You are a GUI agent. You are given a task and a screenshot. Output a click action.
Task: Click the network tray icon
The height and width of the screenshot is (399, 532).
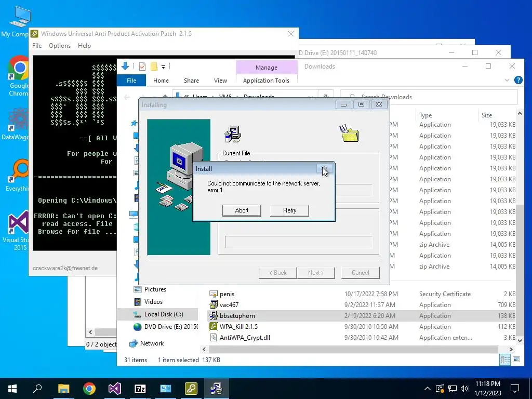(x=453, y=389)
